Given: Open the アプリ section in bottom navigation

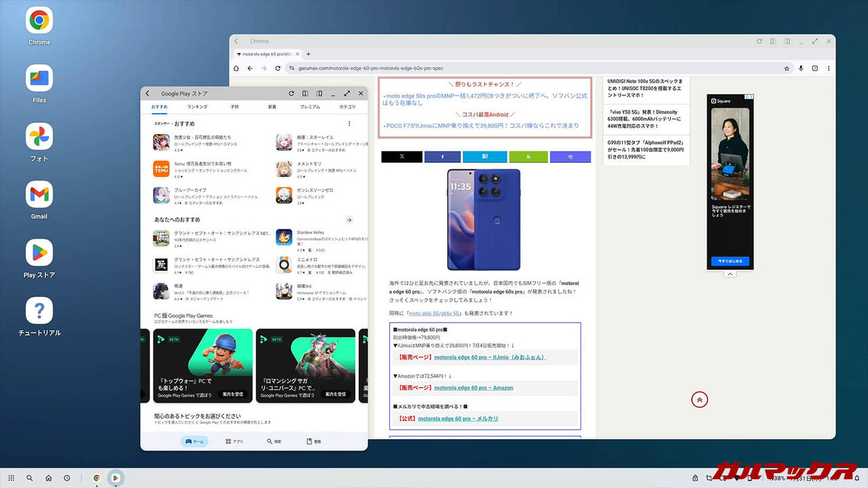Looking at the screenshot, I should pos(234,441).
